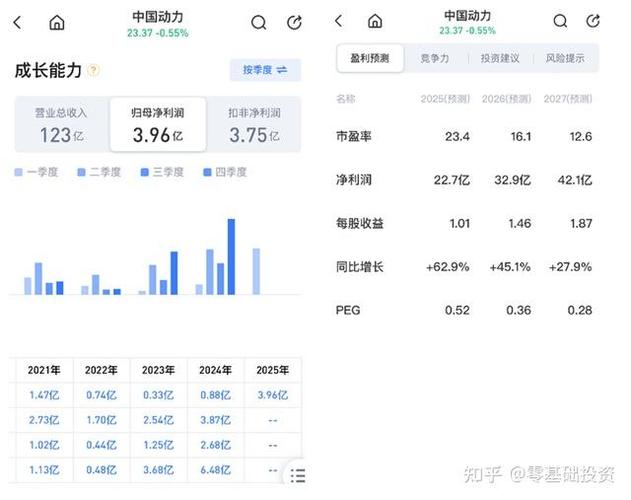The image size is (631, 500).
Task: Switch to the 盈利预测 tab
Action: tap(370, 58)
